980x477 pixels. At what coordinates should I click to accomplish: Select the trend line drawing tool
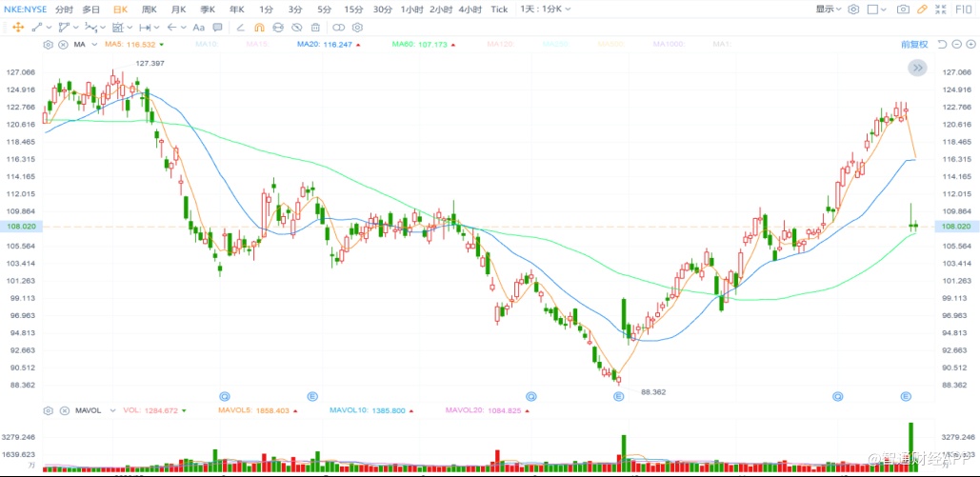coord(37,28)
